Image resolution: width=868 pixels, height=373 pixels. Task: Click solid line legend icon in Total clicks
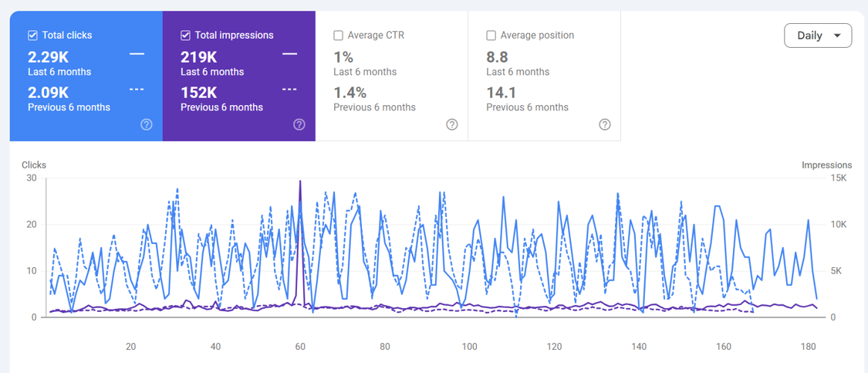(x=137, y=54)
